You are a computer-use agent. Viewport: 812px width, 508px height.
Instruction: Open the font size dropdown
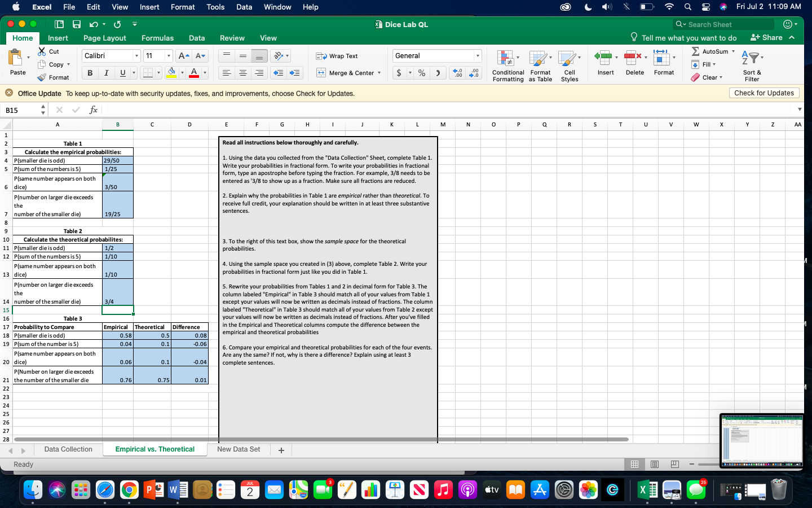point(169,56)
